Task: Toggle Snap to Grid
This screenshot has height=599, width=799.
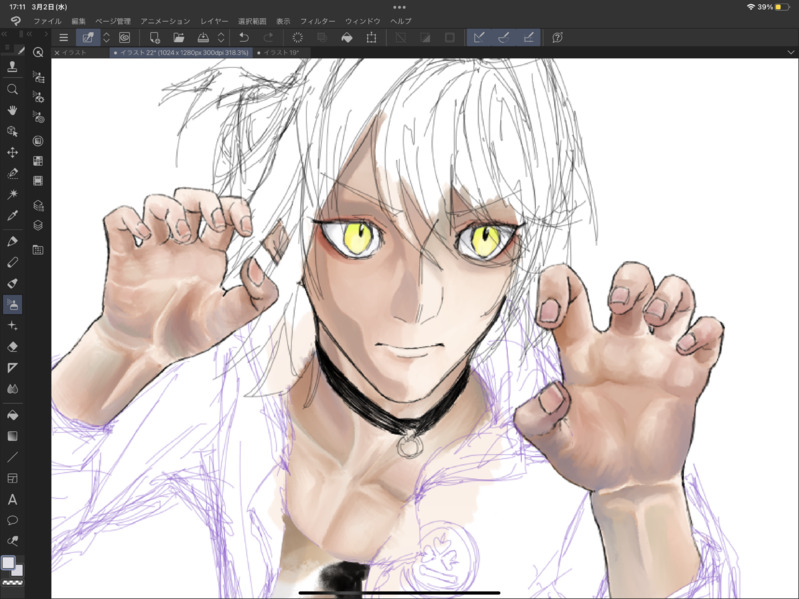Action: coord(528,38)
